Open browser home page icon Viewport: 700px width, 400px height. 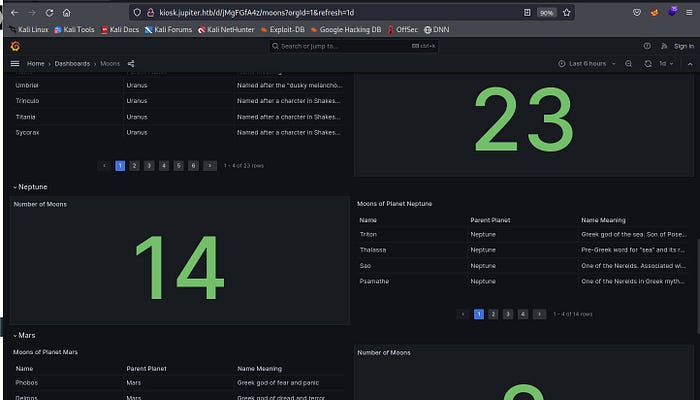click(x=67, y=12)
